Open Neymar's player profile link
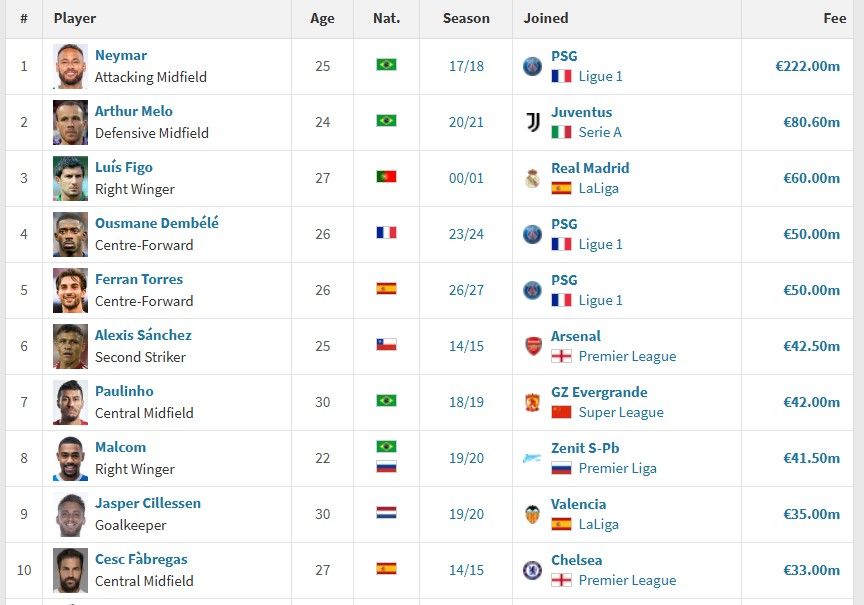This screenshot has width=864, height=605. click(121, 55)
